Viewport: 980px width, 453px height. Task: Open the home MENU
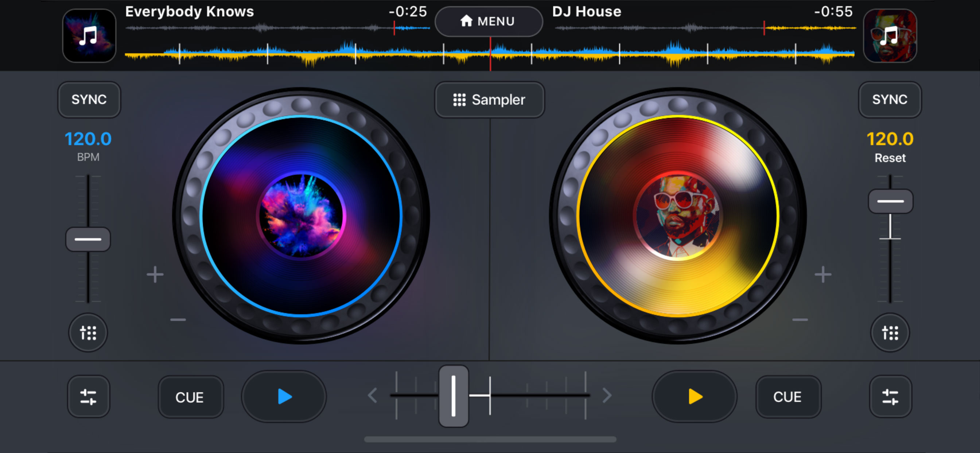pyautogui.click(x=489, y=21)
